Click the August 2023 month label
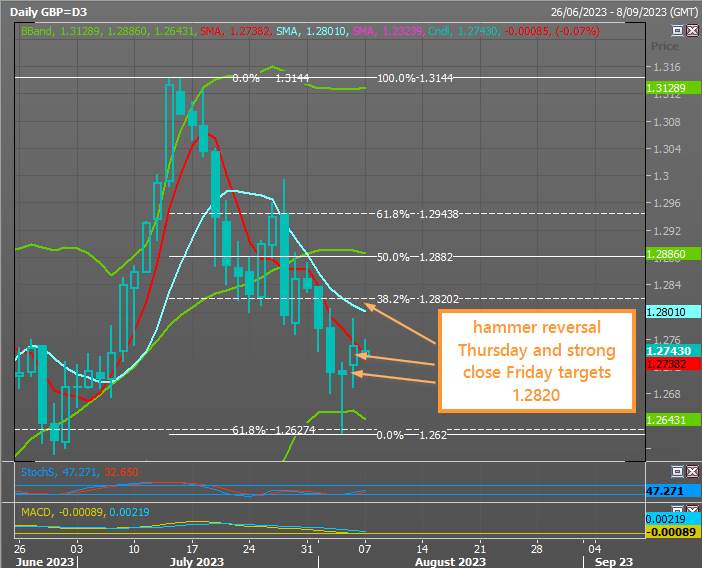The height and width of the screenshot is (568, 702). pyautogui.click(x=450, y=562)
